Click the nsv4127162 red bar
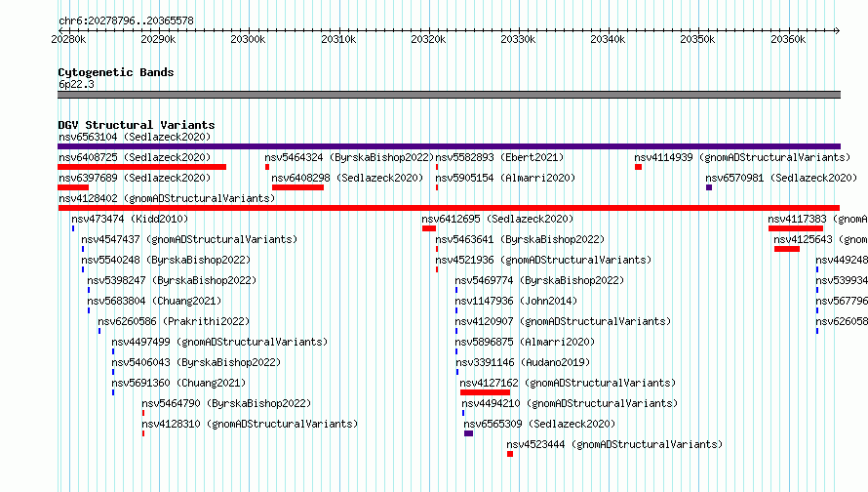This screenshot has width=868, height=492. [x=485, y=392]
